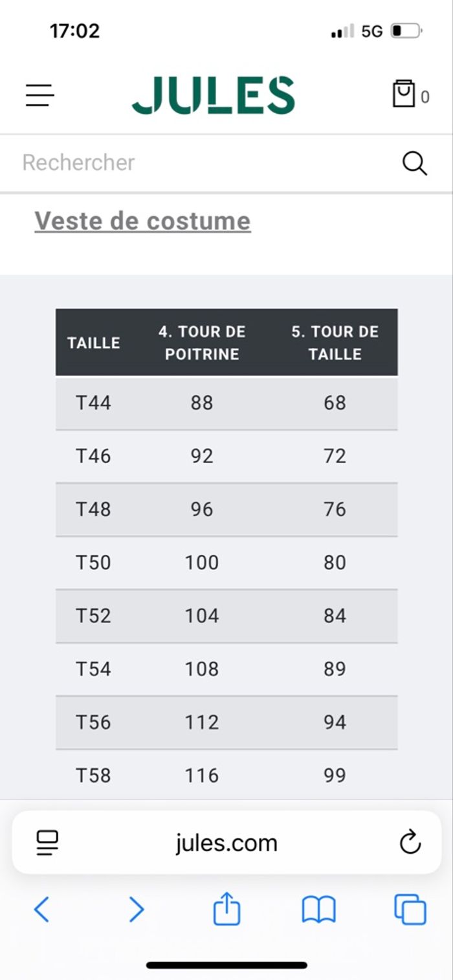This screenshot has height=980, width=453.
Task: Show all open Safari tabs
Action: (x=410, y=909)
